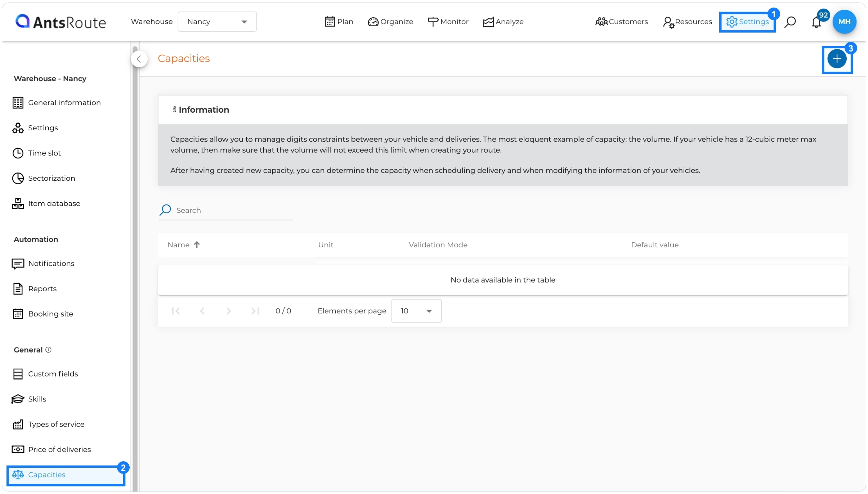Click the Name sort arrow
Viewport: 868px width, 494px height.
pos(197,245)
